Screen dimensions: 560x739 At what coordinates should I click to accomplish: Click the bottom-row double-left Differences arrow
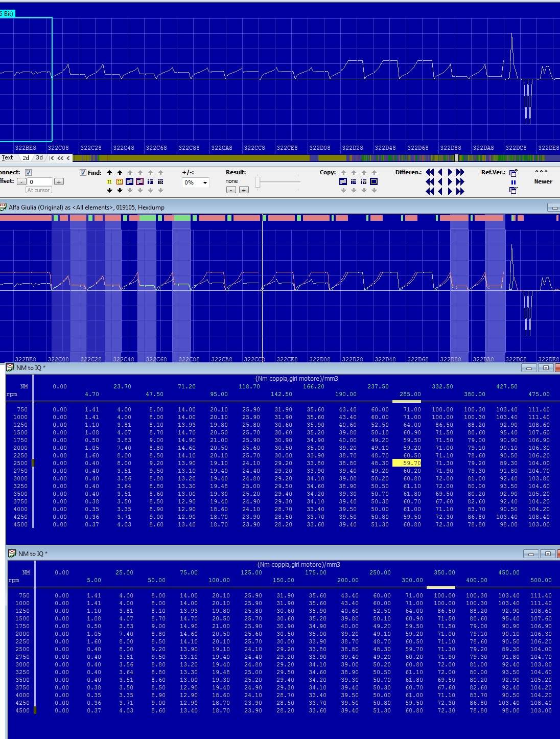430,191
